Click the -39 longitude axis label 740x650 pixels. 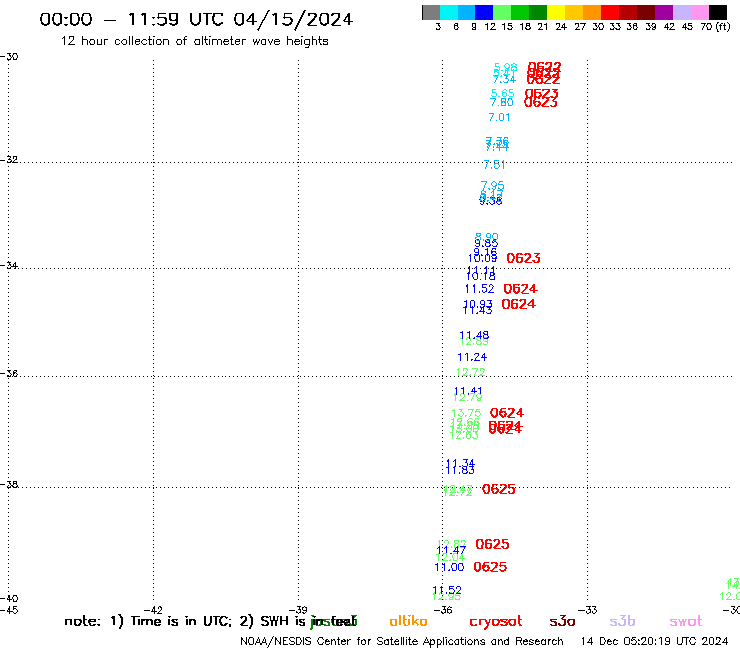(x=298, y=610)
